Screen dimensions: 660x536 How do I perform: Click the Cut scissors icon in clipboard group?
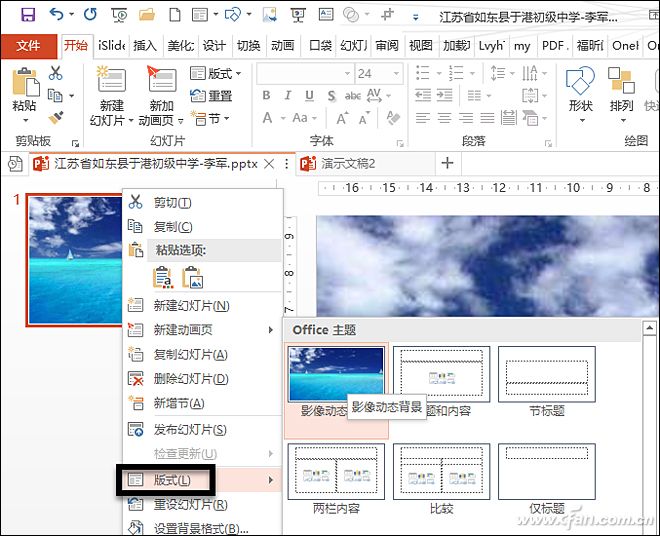pyautogui.click(x=55, y=73)
